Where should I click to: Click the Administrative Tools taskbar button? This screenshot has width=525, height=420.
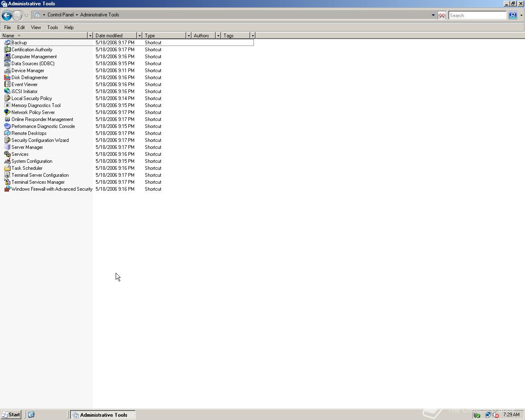[103, 415]
